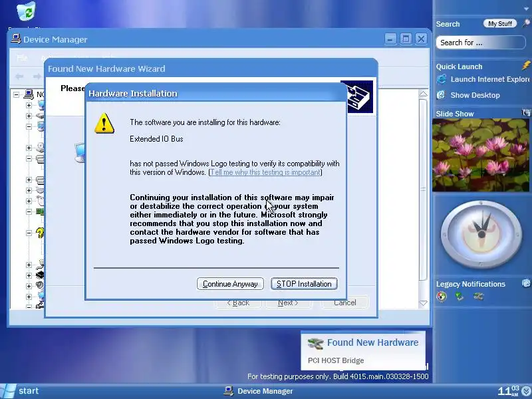Click the 11:03 AM taskbar clock
Screen dimensions: 532x399
pos(508,391)
